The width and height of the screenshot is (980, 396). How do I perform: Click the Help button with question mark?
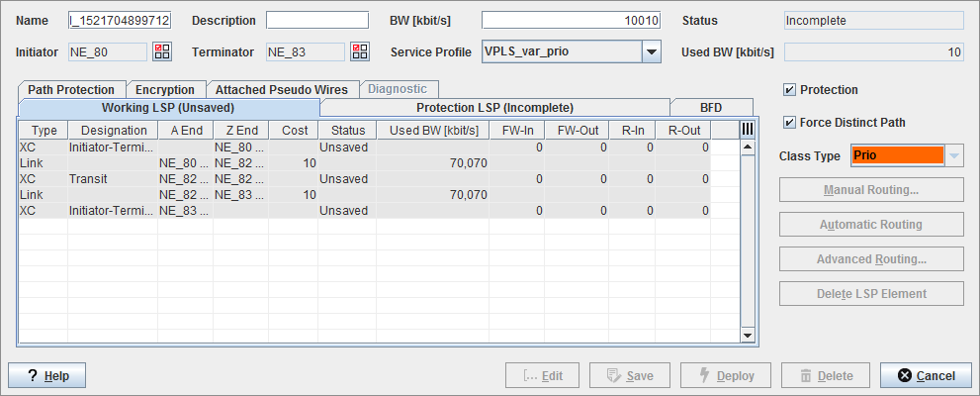click(47, 376)
